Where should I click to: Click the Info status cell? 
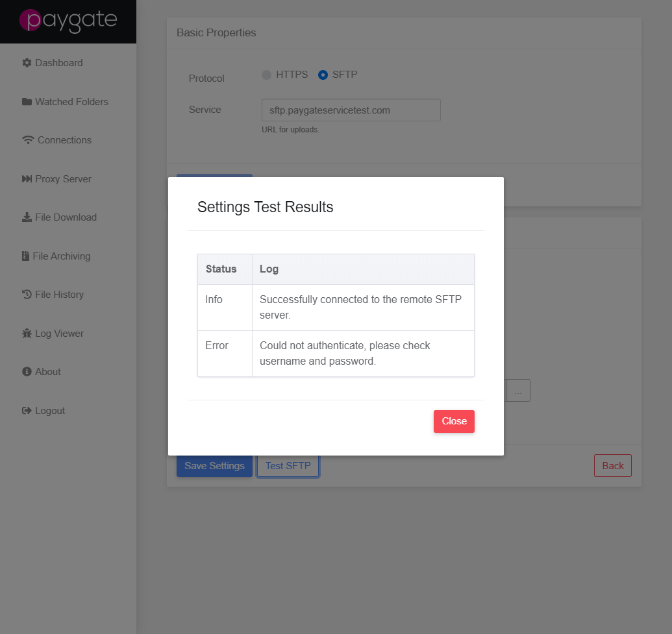[x=225, y=308]
